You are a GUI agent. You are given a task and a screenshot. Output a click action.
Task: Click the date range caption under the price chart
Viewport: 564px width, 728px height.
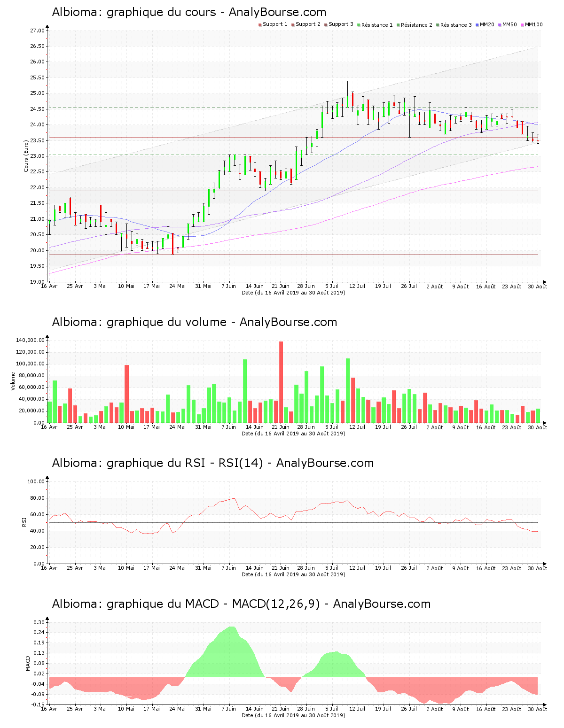[x=293, y=293]
